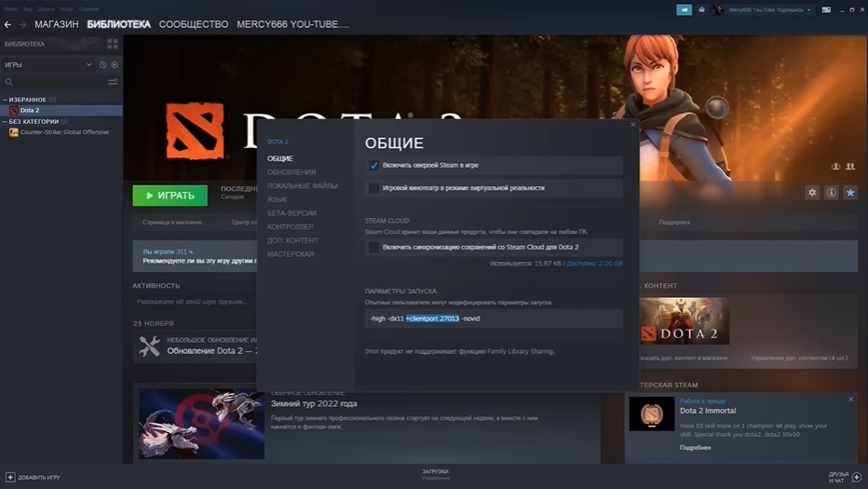The image size is (868, 489).
Task: Switch library to grid view icon
Action: tap(113, 44)
